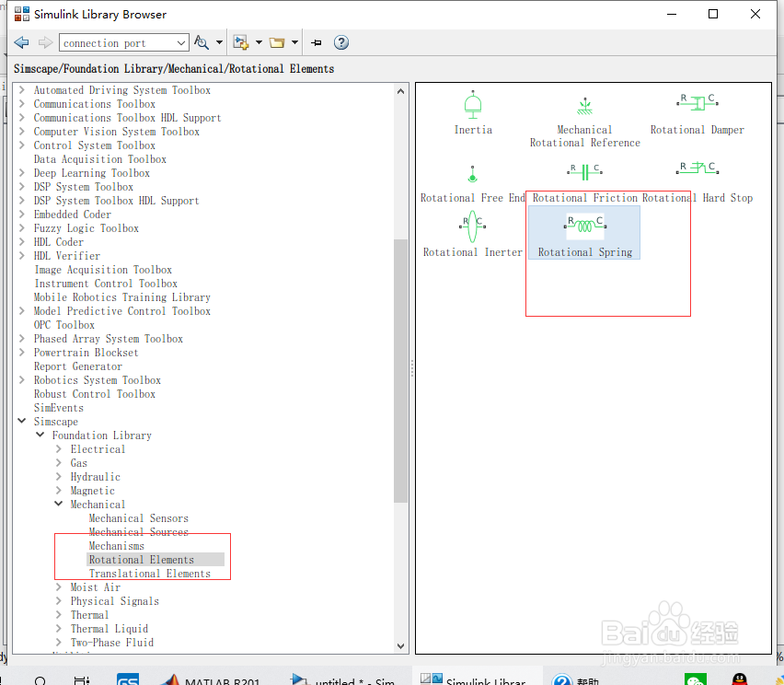This screenshot has height=685, width=784.
Task: Open WeChat icon in taskbar
Action: pyautogui.click(x=696, y=679)
